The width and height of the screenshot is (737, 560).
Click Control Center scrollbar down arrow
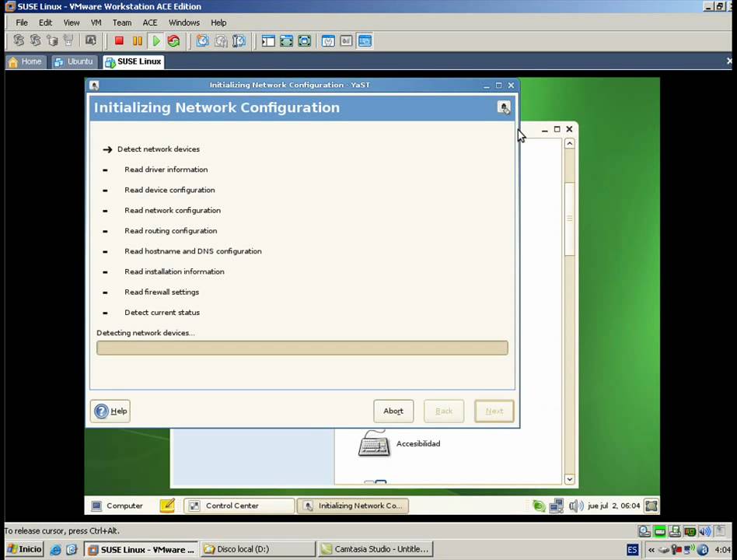569,479
